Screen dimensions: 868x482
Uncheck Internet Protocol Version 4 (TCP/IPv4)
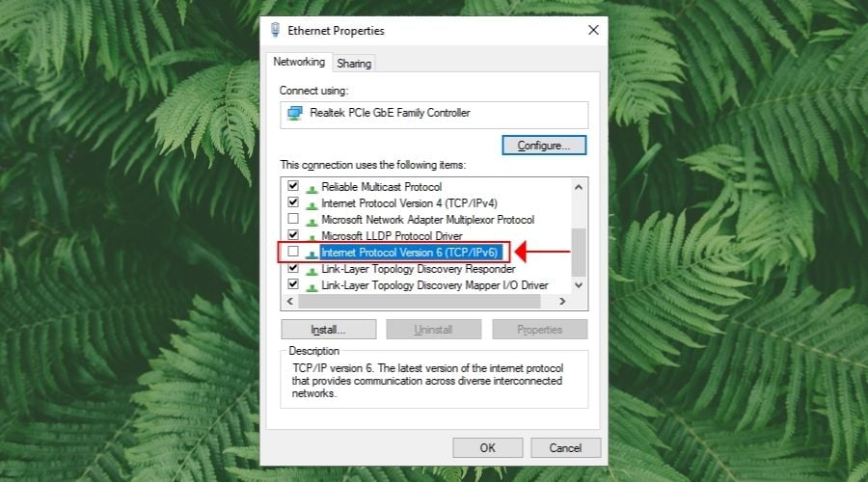pos(293,202)
